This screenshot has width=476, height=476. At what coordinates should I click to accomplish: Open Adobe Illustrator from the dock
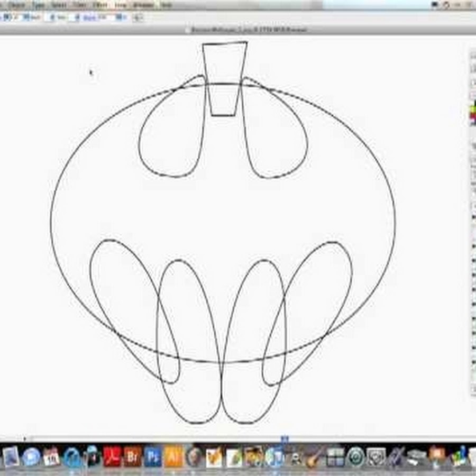(173, 457)
